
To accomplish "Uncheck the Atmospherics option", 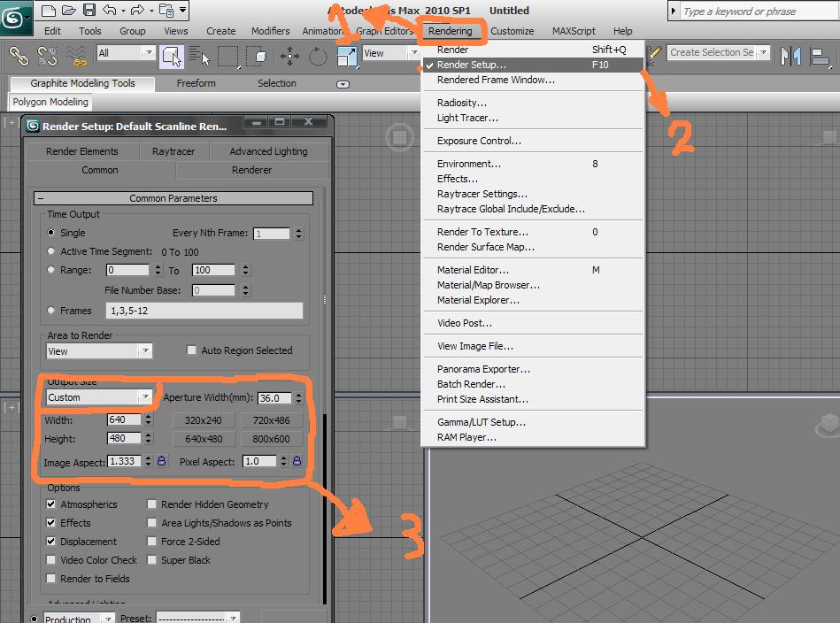I will pyautogui.click(x=50, y=504).
